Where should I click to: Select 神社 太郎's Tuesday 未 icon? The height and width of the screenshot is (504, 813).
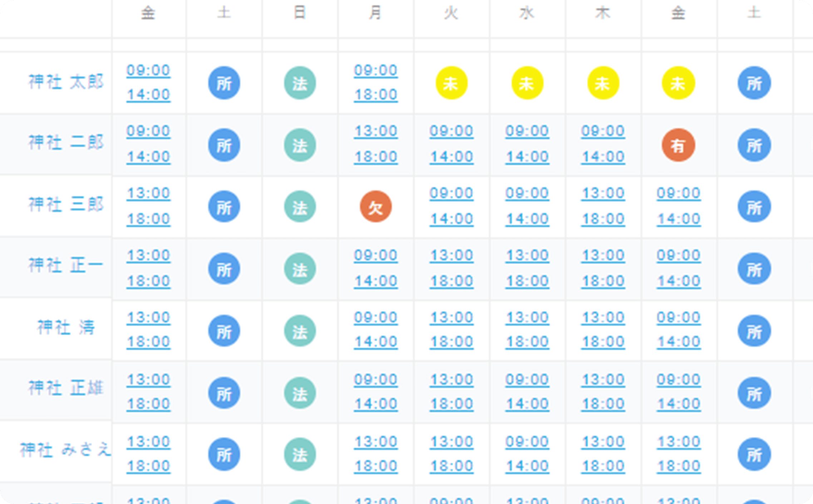(451, 83)
